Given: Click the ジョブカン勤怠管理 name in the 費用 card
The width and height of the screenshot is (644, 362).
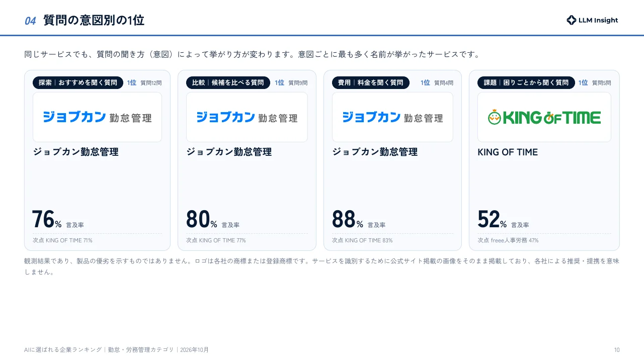Looking at the screenshot, I should pos(375,152).
